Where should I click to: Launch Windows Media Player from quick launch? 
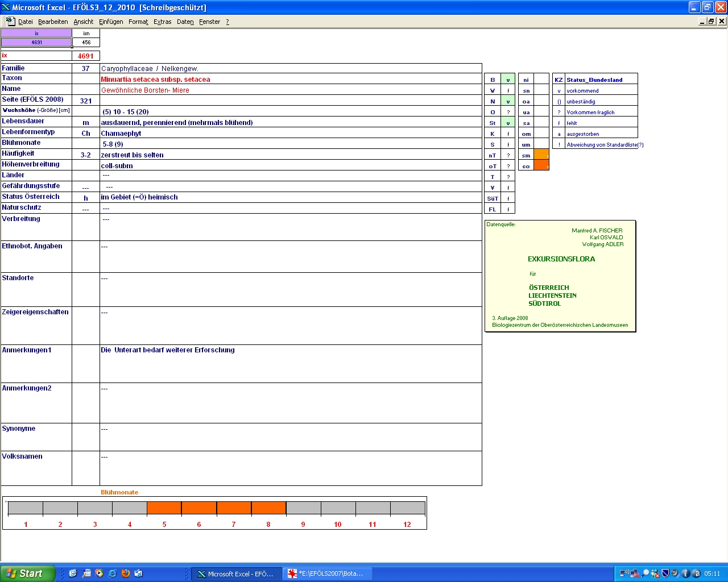click(99, 573)
